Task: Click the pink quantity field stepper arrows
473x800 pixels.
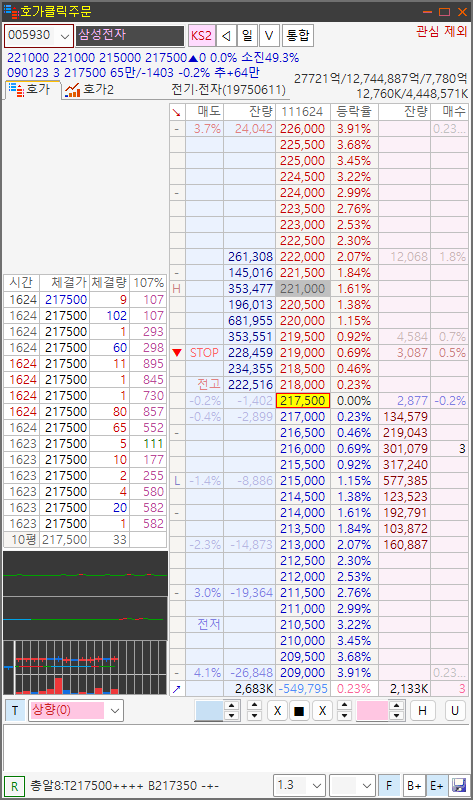Action: point(395,710)
